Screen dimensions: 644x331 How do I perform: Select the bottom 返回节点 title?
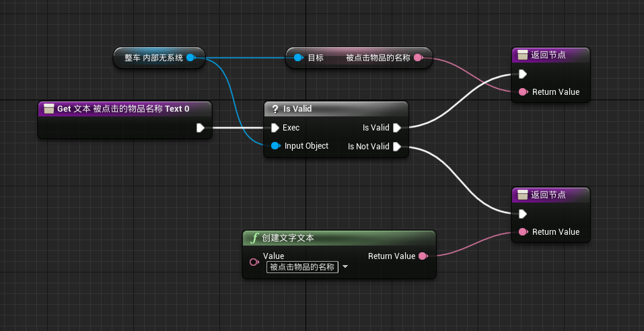click(548, 195)
